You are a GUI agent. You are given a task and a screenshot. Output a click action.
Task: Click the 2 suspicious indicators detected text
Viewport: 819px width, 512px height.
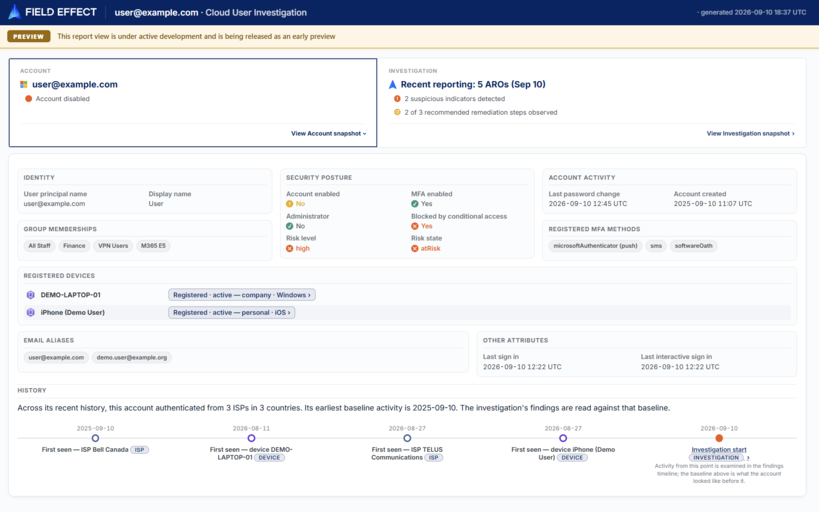454,99
